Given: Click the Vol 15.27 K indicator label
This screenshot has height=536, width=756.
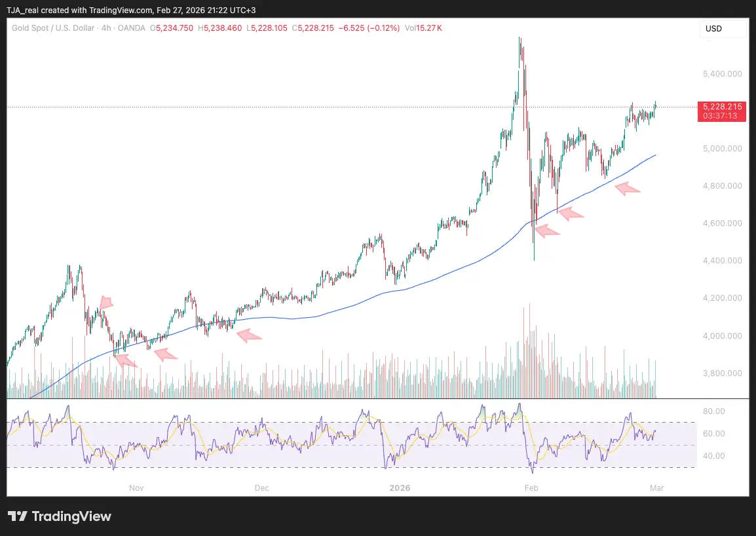Looking at the screenshot, I should [423, 28].
